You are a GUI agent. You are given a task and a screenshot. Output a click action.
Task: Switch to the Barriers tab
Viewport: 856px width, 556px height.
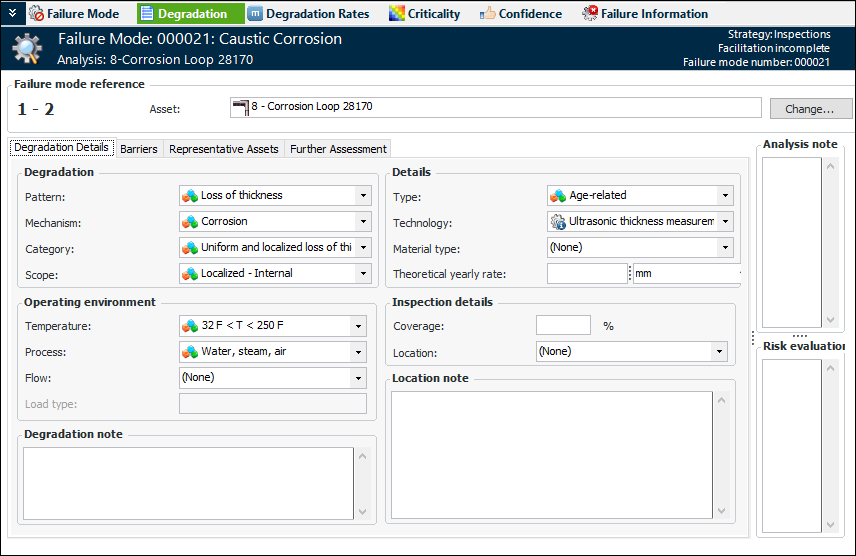pyautogui.click(x=138, y=149)
